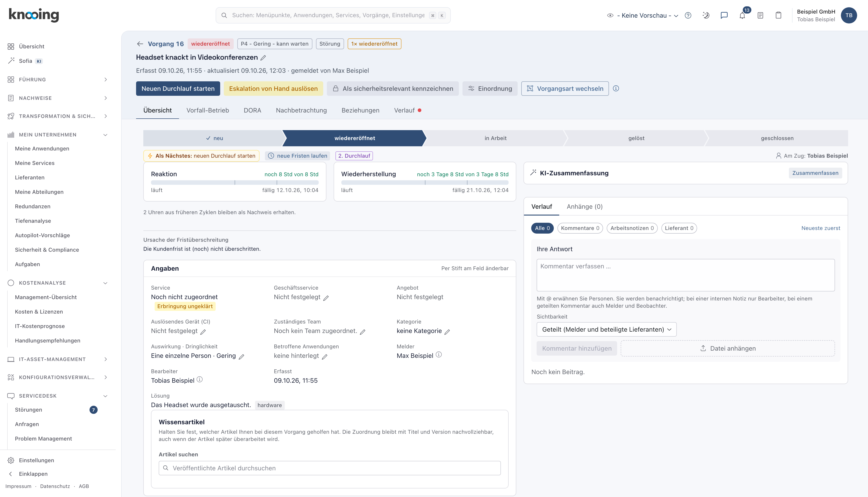The image size is (868, 497).
Task: Click Neueste zuerst sort link
Action: pos(821,228)
